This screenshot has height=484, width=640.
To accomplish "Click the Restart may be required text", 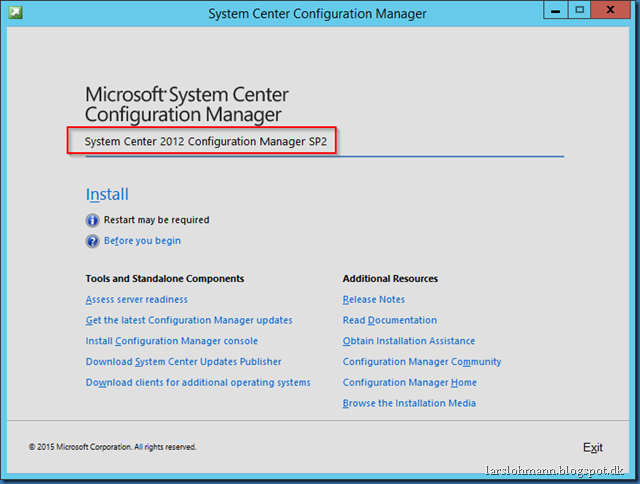I will pos(156,220).
